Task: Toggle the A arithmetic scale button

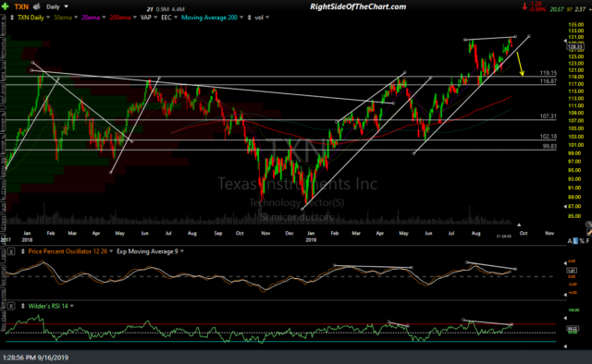Action: tap(570, 241)
